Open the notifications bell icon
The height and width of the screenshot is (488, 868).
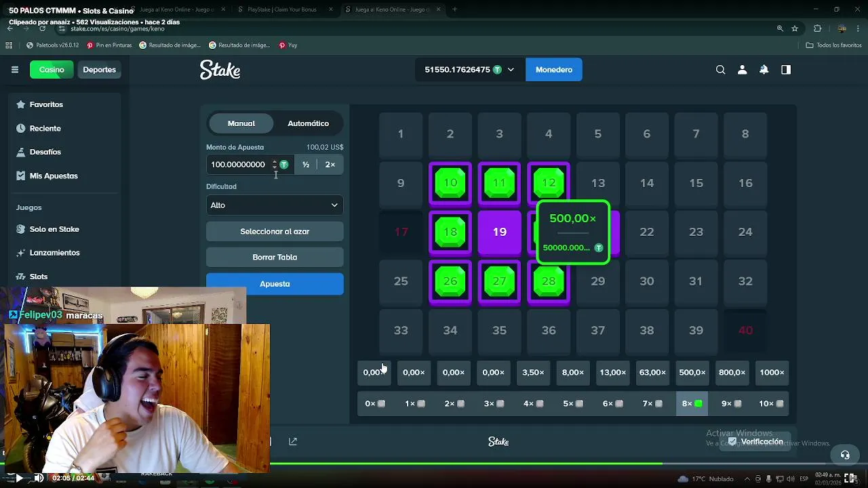tap(764, 70)
